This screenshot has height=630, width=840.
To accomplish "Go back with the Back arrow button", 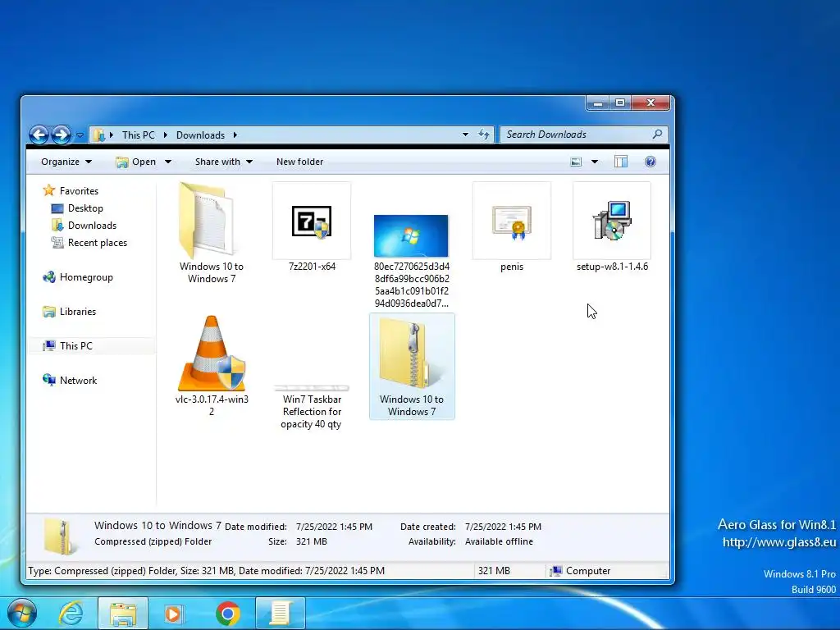I will [39, 135].
